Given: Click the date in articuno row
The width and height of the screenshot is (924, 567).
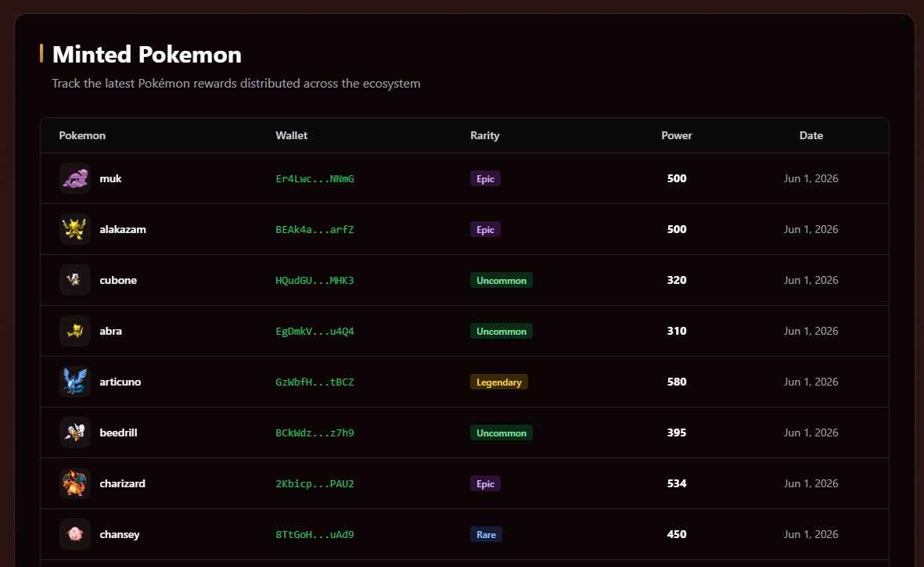Looking at the screenshot, I should click(x=811, y=382).
